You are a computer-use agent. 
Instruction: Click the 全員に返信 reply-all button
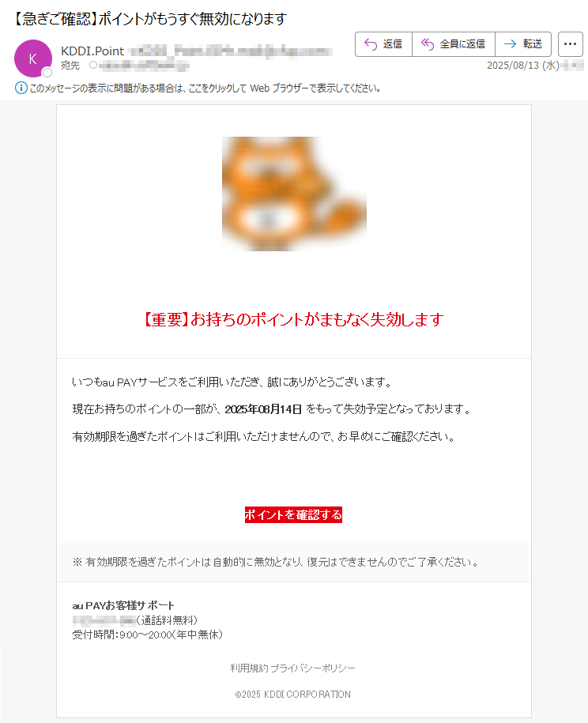pyautogui.click(x=454, y=44)
